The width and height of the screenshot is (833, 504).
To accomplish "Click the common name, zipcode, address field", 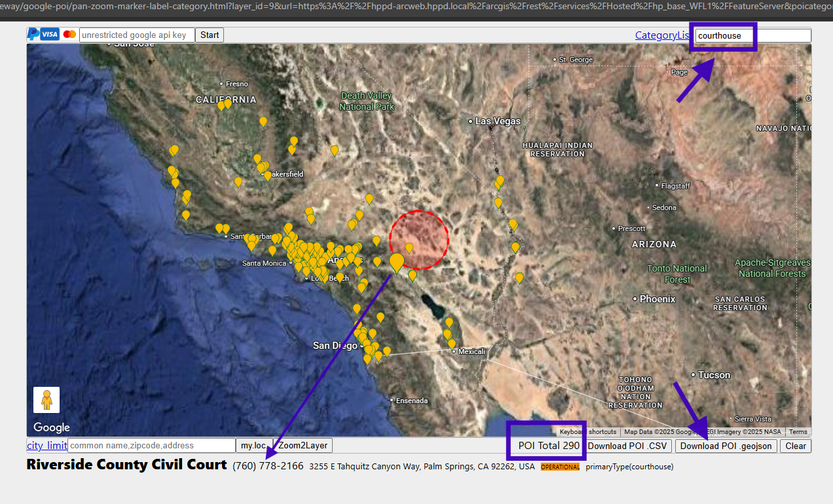I will [x=151, y=446].
